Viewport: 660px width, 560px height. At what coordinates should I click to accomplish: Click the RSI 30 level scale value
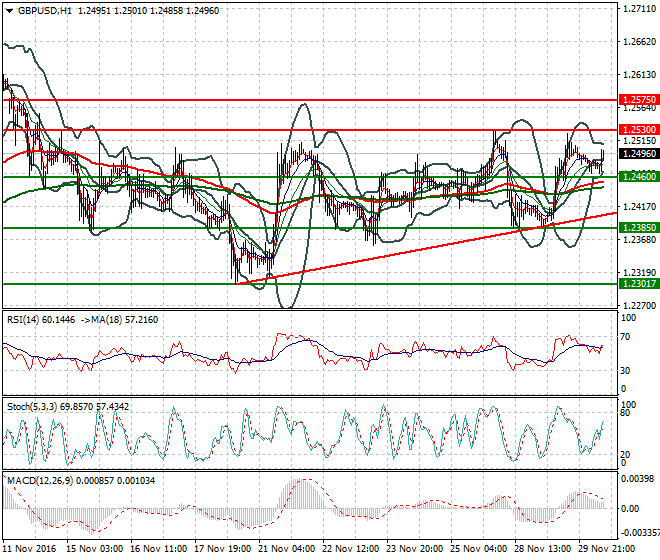[625, 371]
